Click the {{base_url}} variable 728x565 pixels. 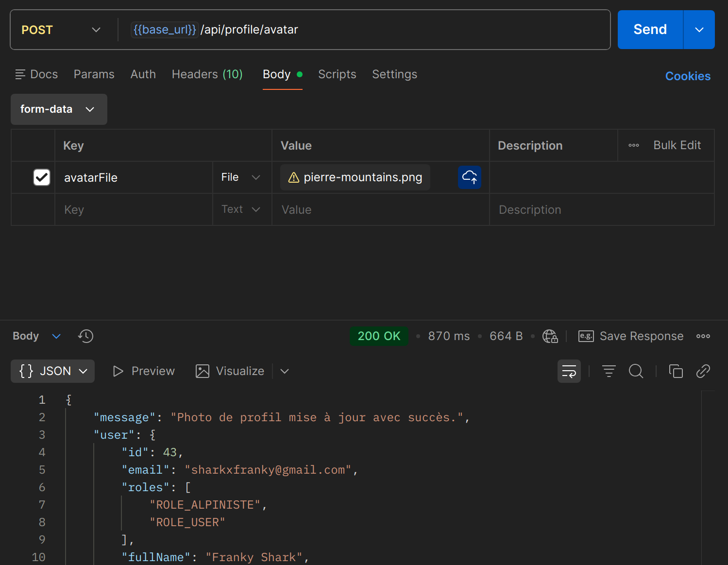pyautogui.click(x=165, y=30)
